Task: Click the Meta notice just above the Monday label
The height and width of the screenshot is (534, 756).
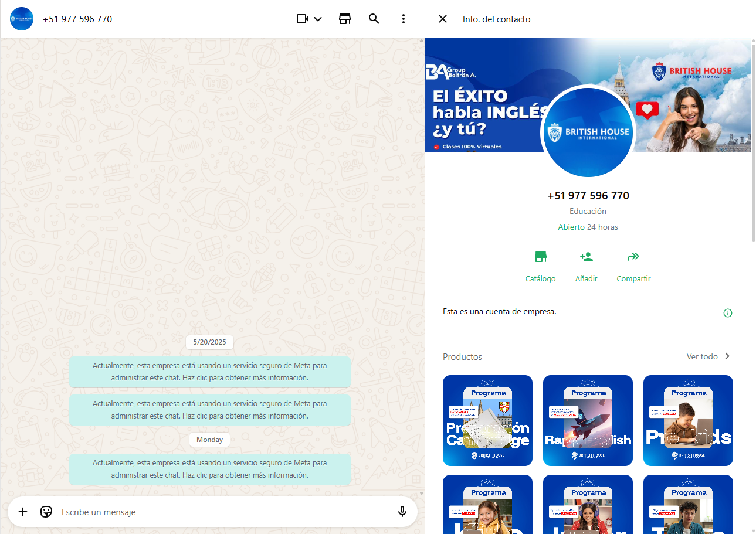Action: (210, 410)
